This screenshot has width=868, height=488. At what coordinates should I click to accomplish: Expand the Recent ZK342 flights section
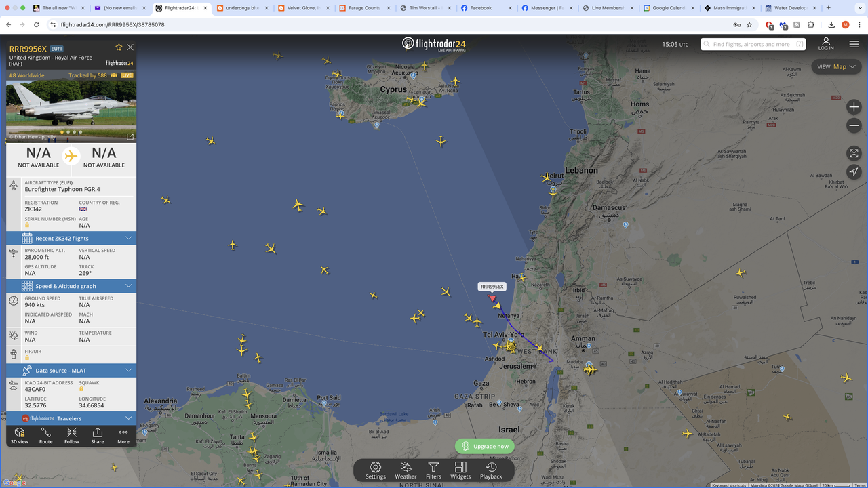pyautogui.click(x=71, y=238)
